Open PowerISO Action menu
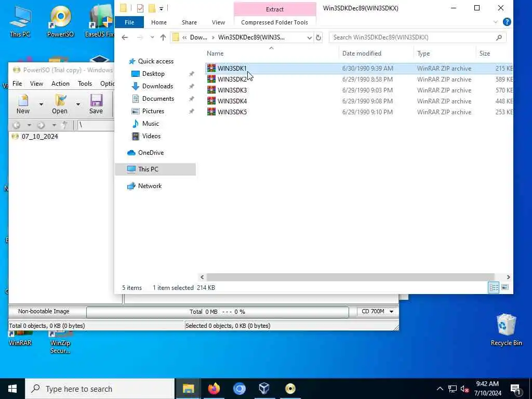Viewport: 532px width, 399px height. click(60, 84)
